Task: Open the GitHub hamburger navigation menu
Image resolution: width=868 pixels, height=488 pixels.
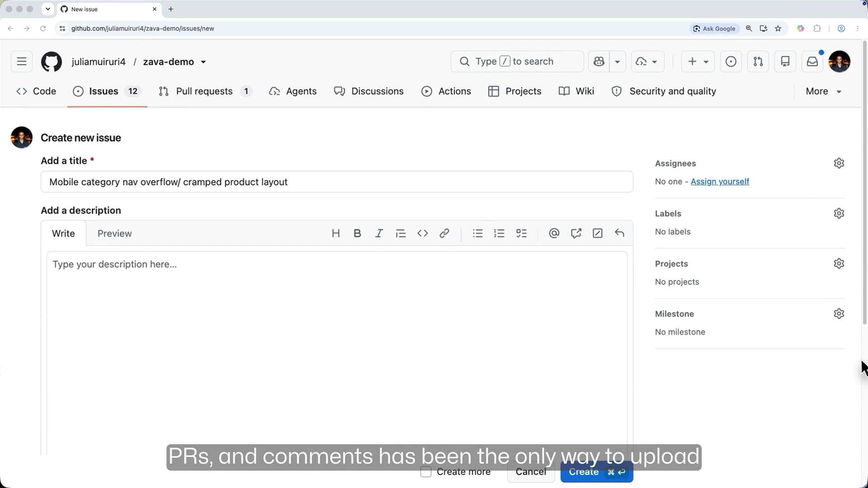Action: point(22,61)
